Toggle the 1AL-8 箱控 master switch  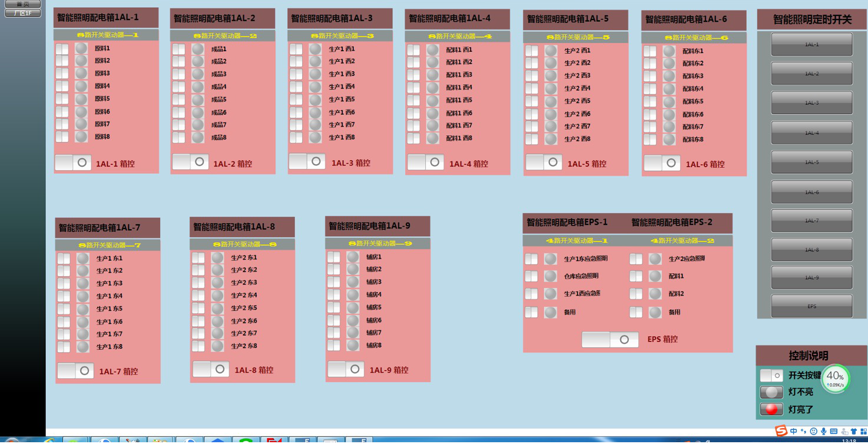211,369
